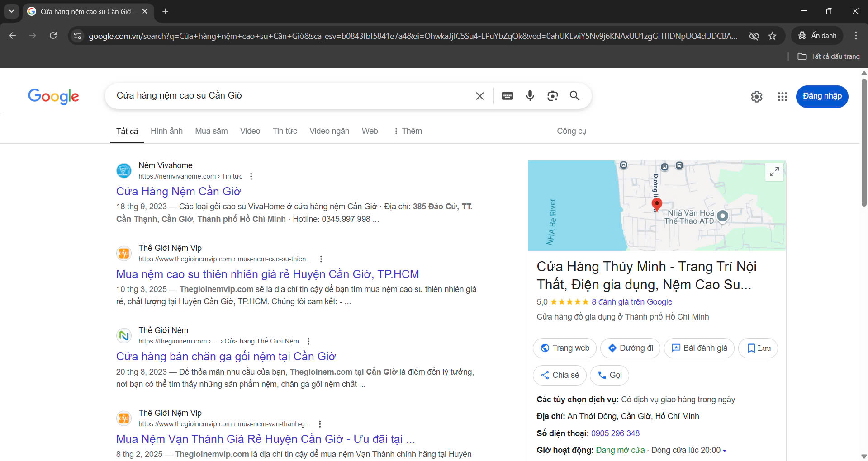Click the Google logo
Viewport: 868px width, 461px height.
coord(53,96)
